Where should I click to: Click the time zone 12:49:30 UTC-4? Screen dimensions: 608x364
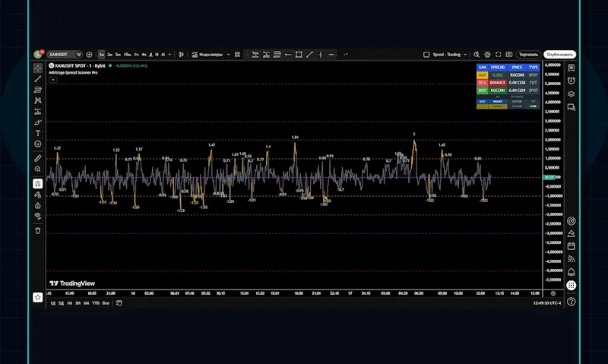[546, 303]
